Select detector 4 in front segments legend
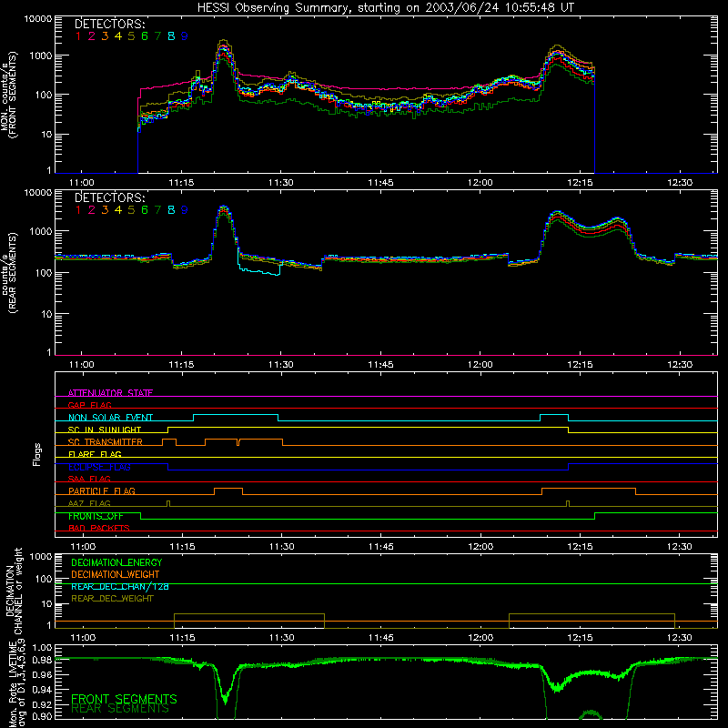The height and width of the screenshot is (728, 728). [x=118, y=35]
